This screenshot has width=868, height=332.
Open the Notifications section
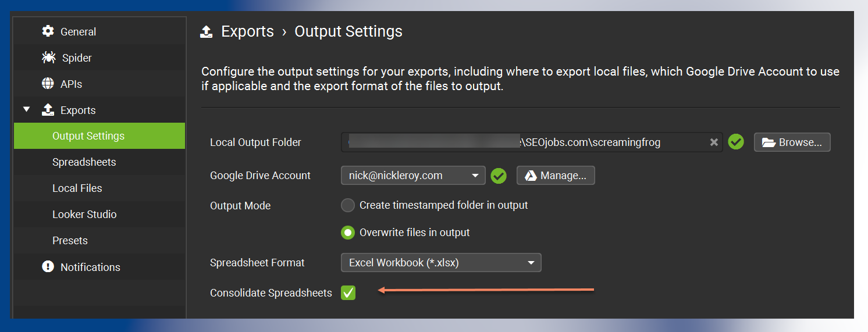(99, 267)
